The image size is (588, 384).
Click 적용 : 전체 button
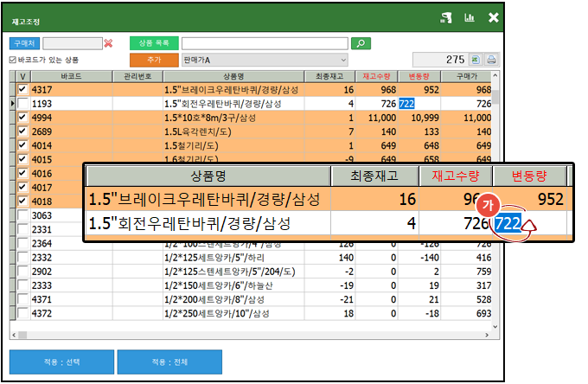[x=169, y=362]
